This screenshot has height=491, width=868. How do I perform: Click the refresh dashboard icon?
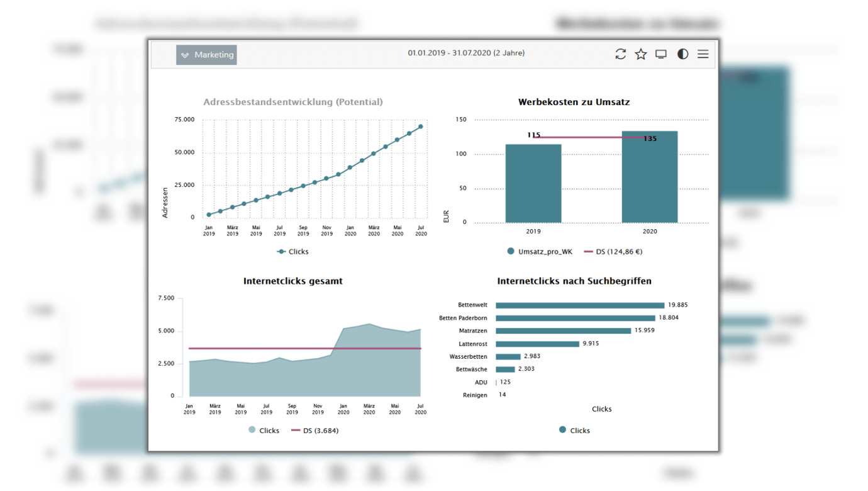[620, 54]
